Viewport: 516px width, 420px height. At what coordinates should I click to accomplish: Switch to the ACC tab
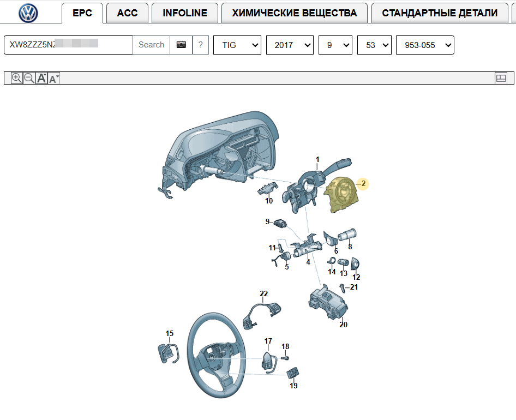127,13
